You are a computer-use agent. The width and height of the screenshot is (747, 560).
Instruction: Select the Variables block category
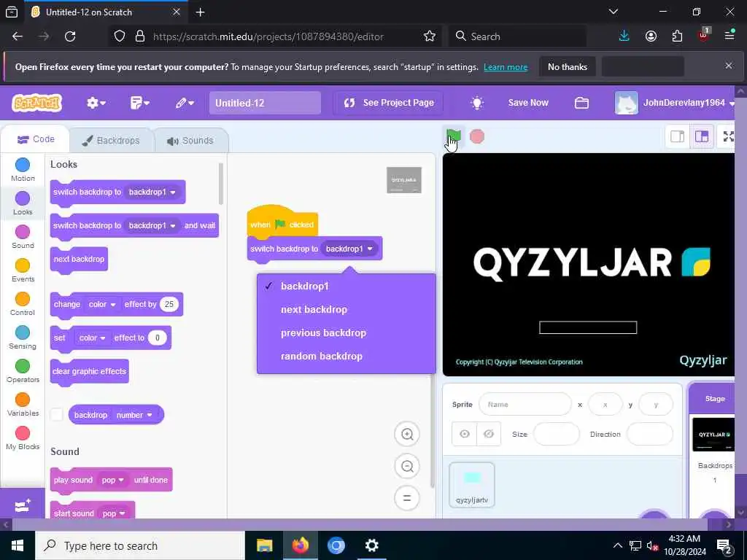tap(23, 405)
